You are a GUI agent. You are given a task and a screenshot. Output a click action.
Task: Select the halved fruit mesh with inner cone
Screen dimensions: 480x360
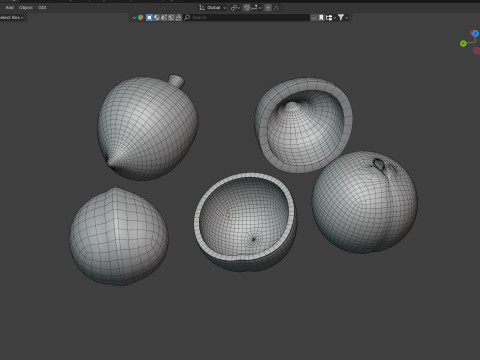tap(303, 125)
